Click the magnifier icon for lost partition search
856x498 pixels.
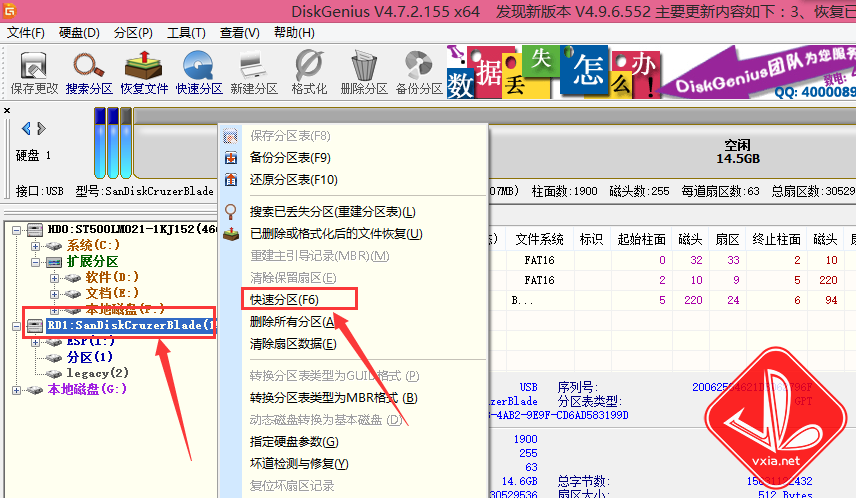point(231,212)
